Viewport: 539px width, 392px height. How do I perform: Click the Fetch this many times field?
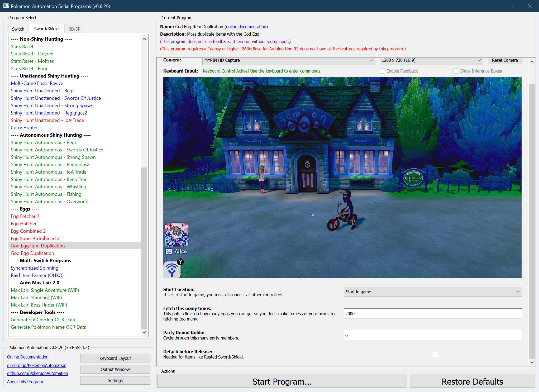[x=433, y=314]
